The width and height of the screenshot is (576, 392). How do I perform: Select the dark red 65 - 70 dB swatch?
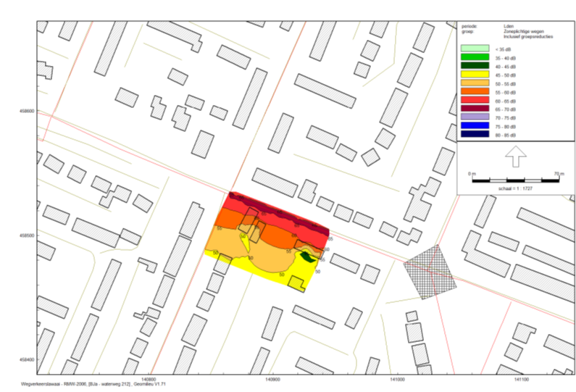478,115
